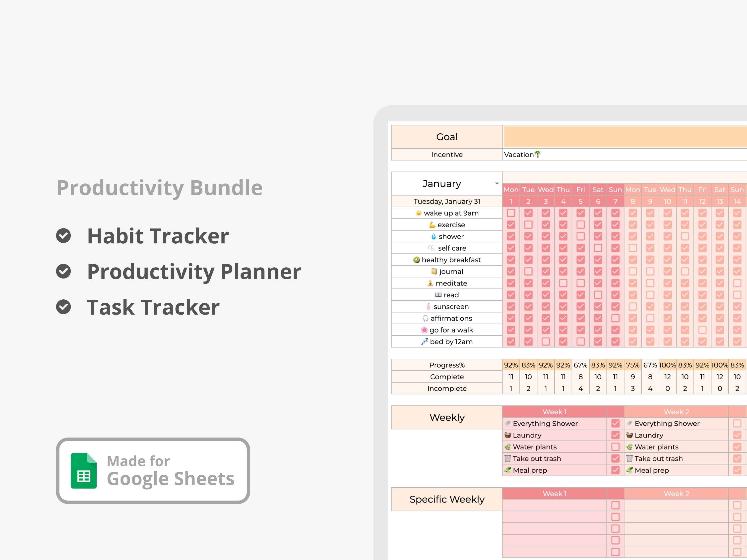This screenshot has width=747, height=560.
Task: Click the sleep emoji beside bed by 12am
Action: (425, 342)
